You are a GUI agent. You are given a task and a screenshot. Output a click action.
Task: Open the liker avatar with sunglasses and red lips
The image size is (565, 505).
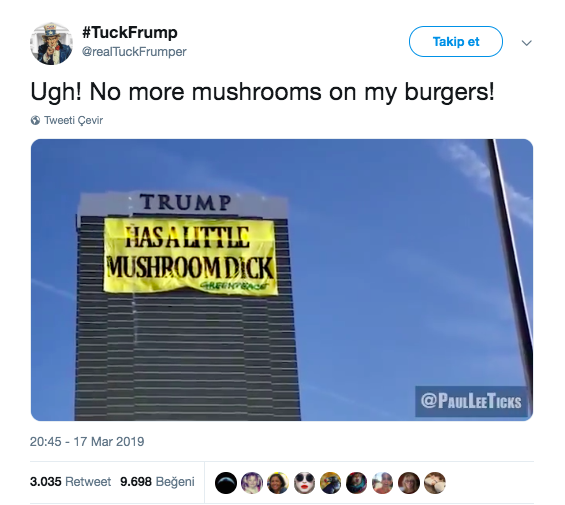(x=304, y=483)
